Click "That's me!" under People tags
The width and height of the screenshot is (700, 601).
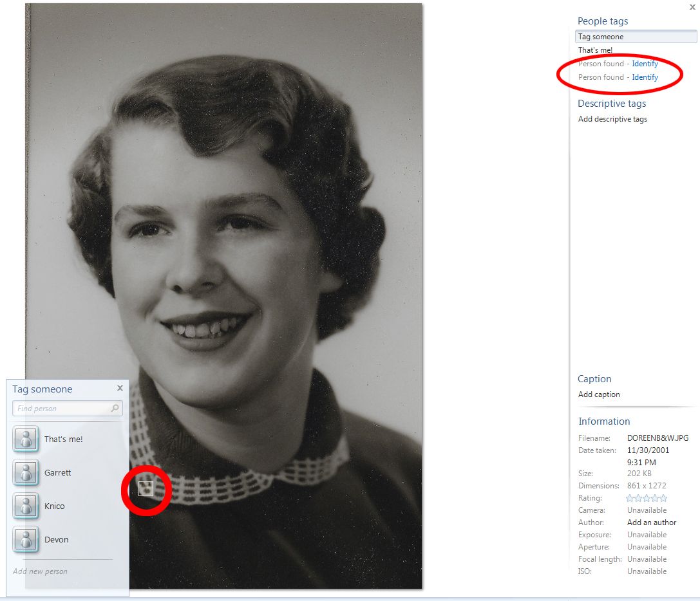tap(595, 50)
